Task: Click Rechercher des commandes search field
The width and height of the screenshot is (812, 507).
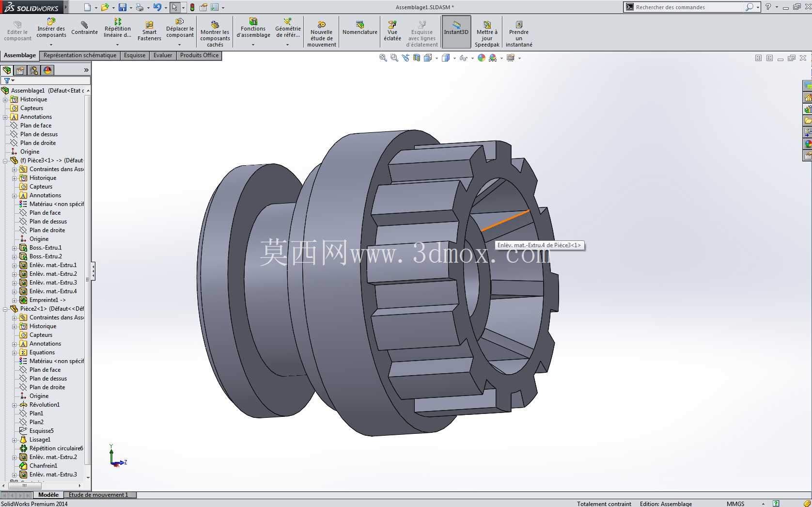Action: click(x=690, y=7)
